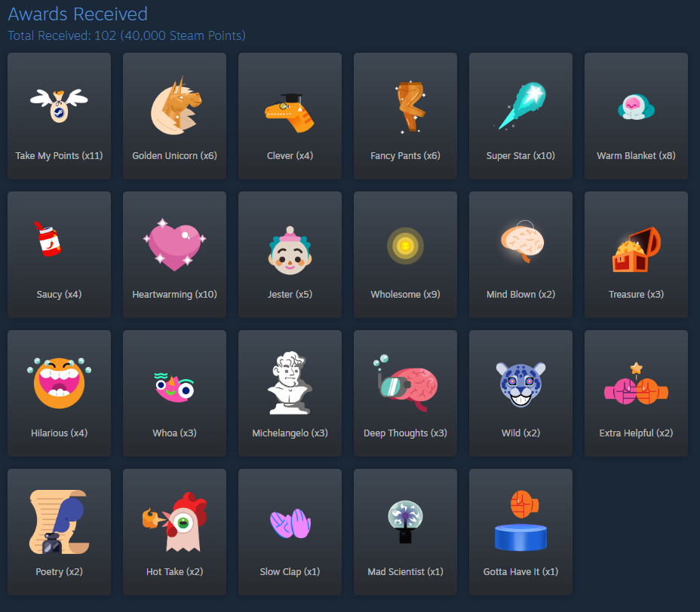Select the Warm Blanket award icon

coord(636,107)
